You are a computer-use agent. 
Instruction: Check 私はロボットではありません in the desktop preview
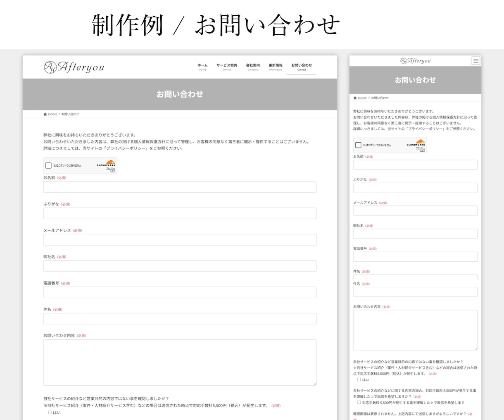point(48,165)
